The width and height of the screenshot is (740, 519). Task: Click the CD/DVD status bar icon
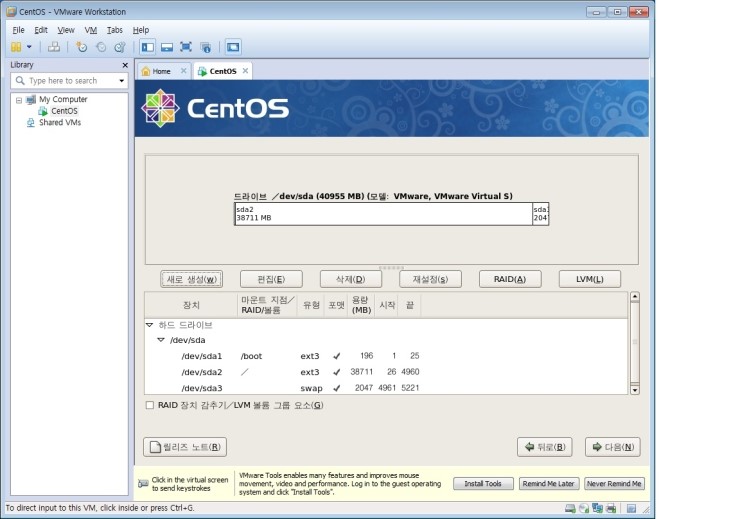584,508
